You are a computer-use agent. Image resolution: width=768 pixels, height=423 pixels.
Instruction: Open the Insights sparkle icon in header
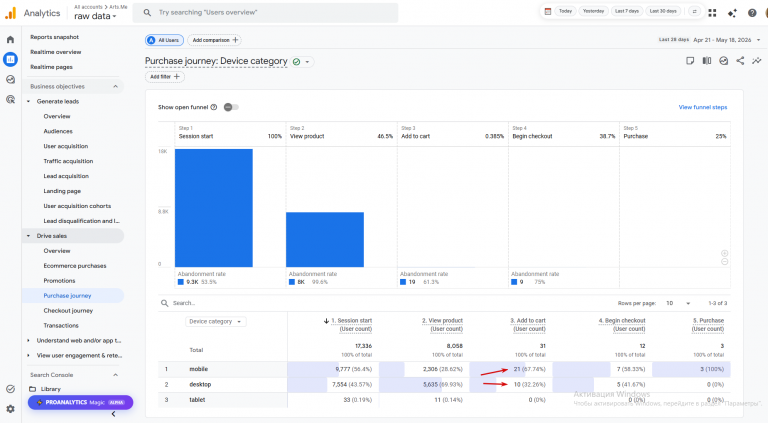pyautogui.click(x=732, y=13)
